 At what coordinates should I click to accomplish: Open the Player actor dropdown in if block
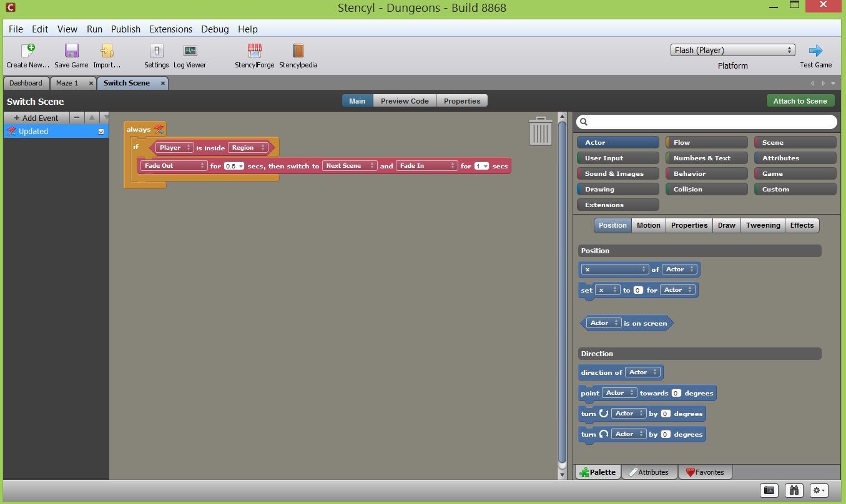174,148
